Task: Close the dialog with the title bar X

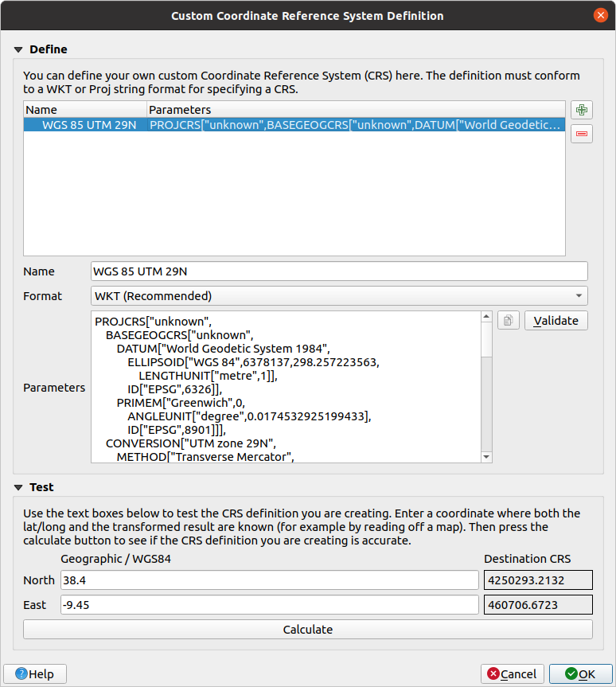Action: (x=598, y=16)
